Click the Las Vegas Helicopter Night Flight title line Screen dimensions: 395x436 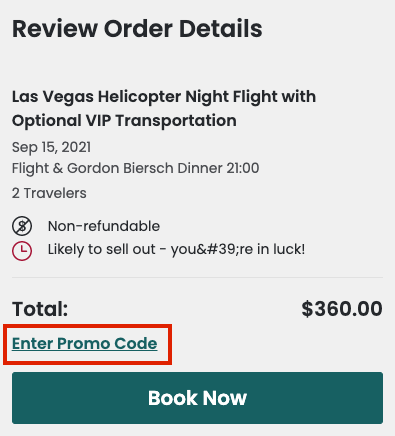coord(164,97)
